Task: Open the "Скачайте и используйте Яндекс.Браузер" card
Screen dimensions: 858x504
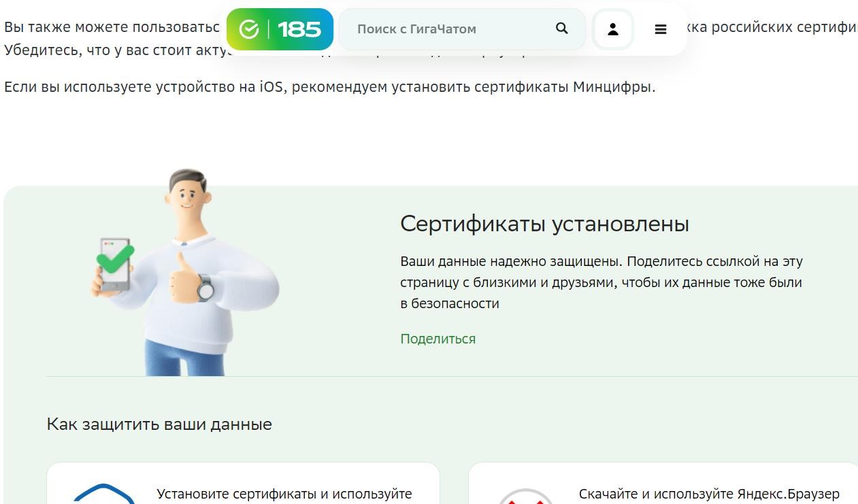Action: [663, 484]
